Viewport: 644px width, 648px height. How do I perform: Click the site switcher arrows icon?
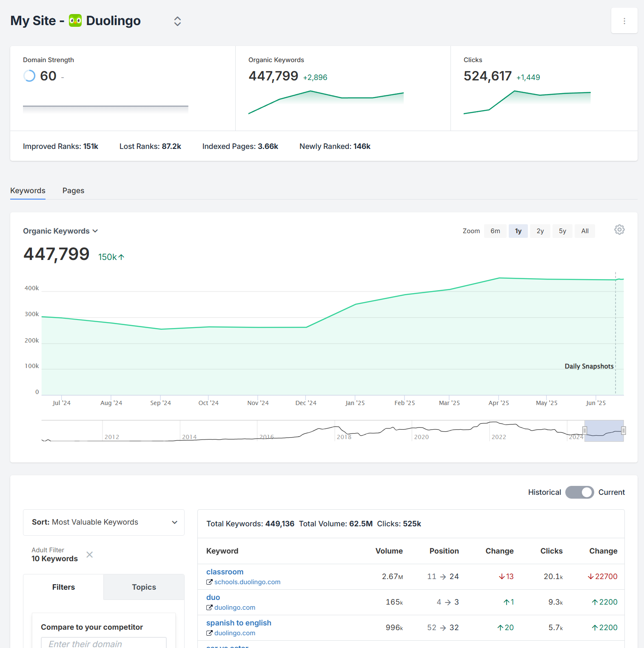(177, 21)
